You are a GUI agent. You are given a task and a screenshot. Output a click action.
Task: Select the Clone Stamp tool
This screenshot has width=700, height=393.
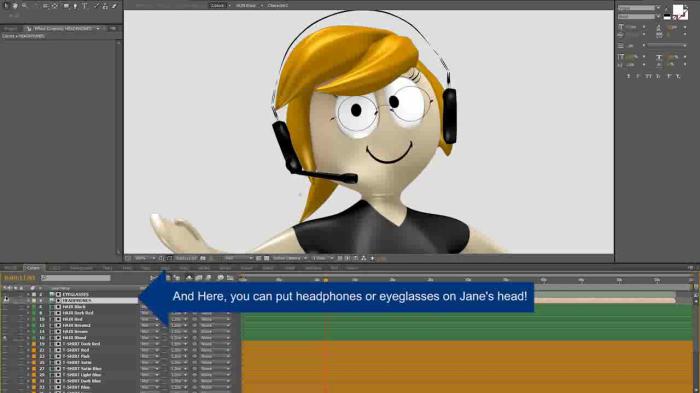[105, 6]
